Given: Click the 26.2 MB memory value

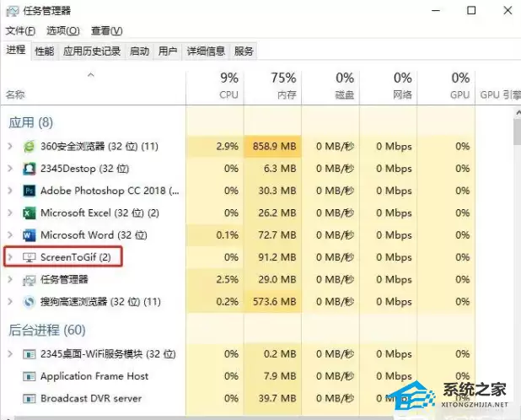Looking at the screenshot, I should pyautogui.click(x=277, y=213).
